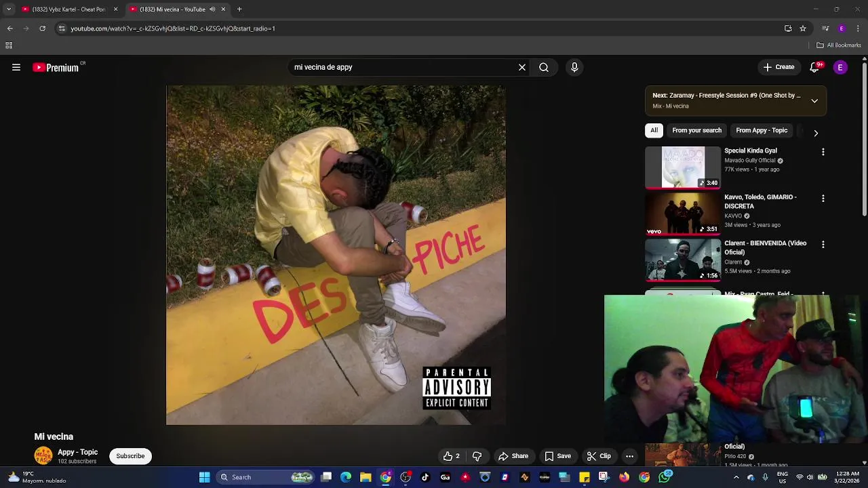Open Appy - Topic channel avatar
Viewport: 868px width, 488px height.
pos(43,456)
